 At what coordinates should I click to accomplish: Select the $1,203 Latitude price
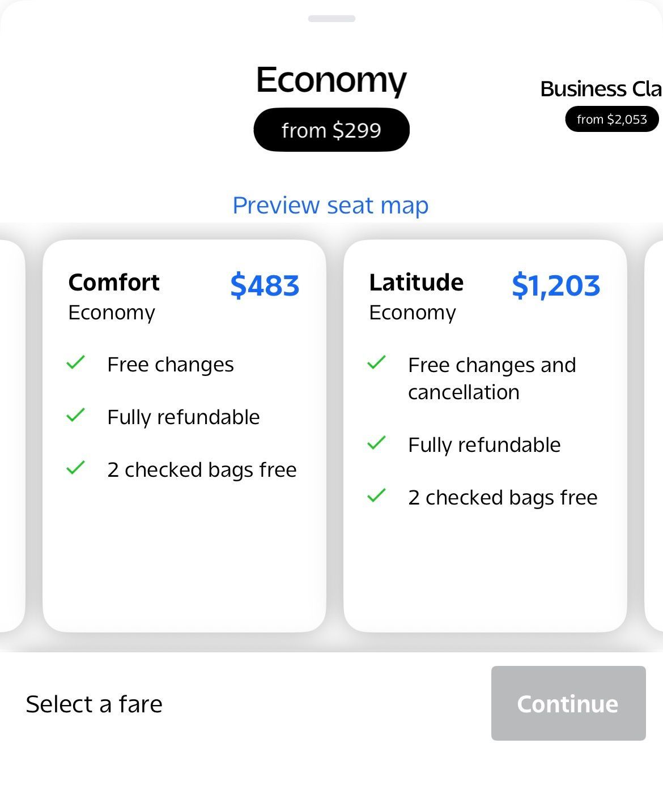[556, 285]
